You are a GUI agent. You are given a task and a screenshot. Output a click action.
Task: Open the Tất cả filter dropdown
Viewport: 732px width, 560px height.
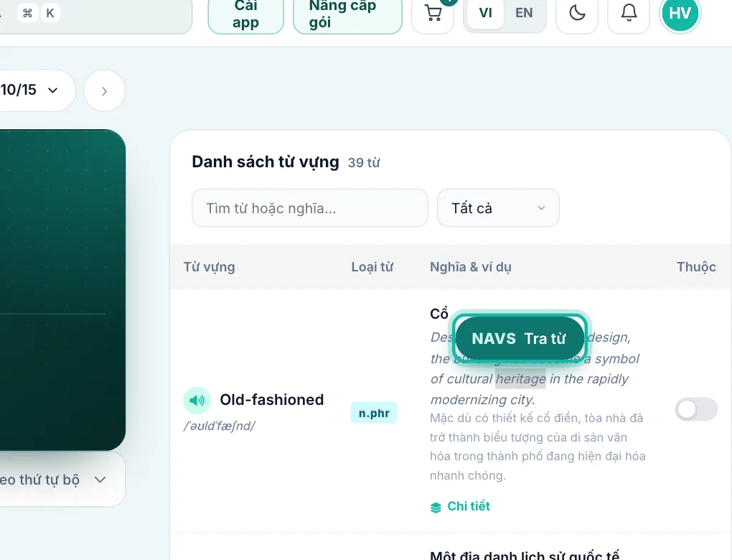(498, 207)
